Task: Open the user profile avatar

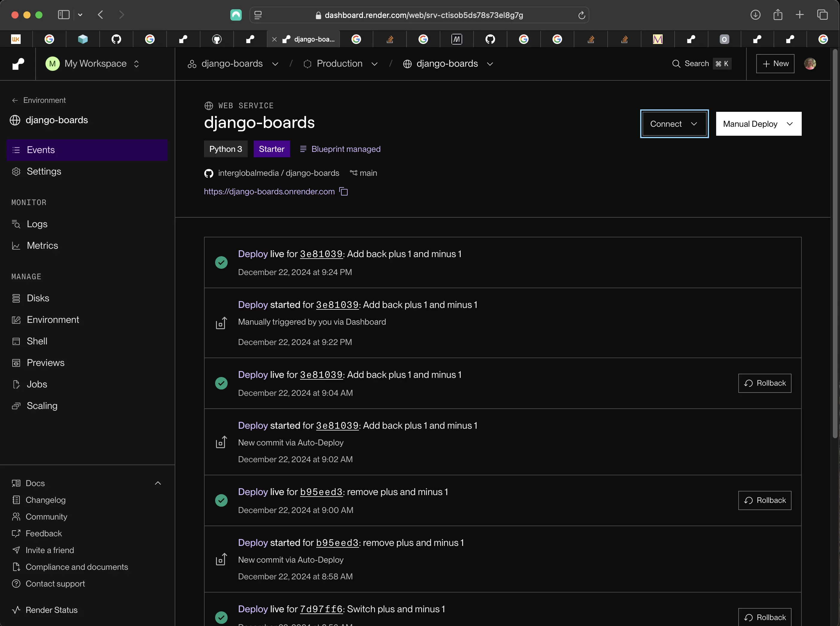Action: pyautogui.click(x=810, y=64)
